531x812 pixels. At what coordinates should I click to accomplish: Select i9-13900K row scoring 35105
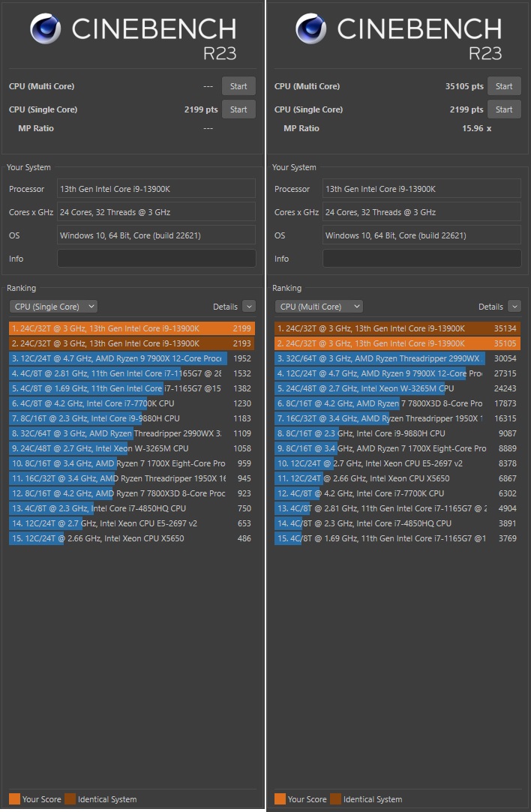tap(397, 343)
